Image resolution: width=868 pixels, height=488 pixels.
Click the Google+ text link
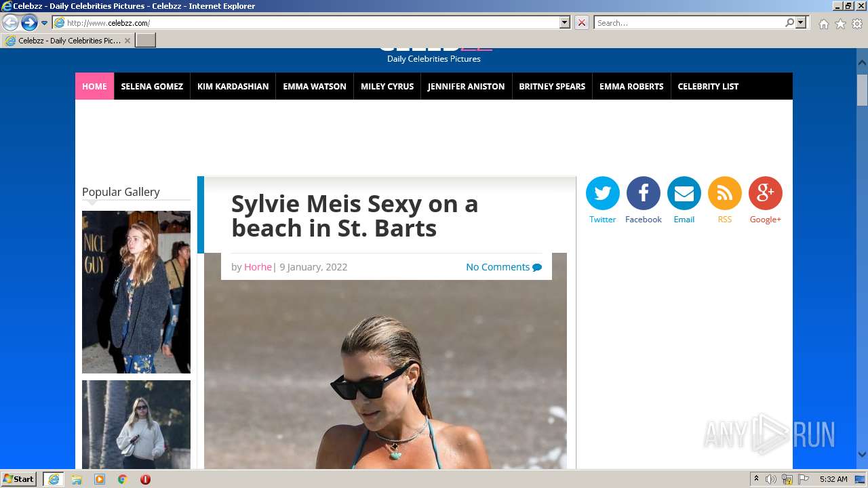pyautogui.click(x=765, y=220)
